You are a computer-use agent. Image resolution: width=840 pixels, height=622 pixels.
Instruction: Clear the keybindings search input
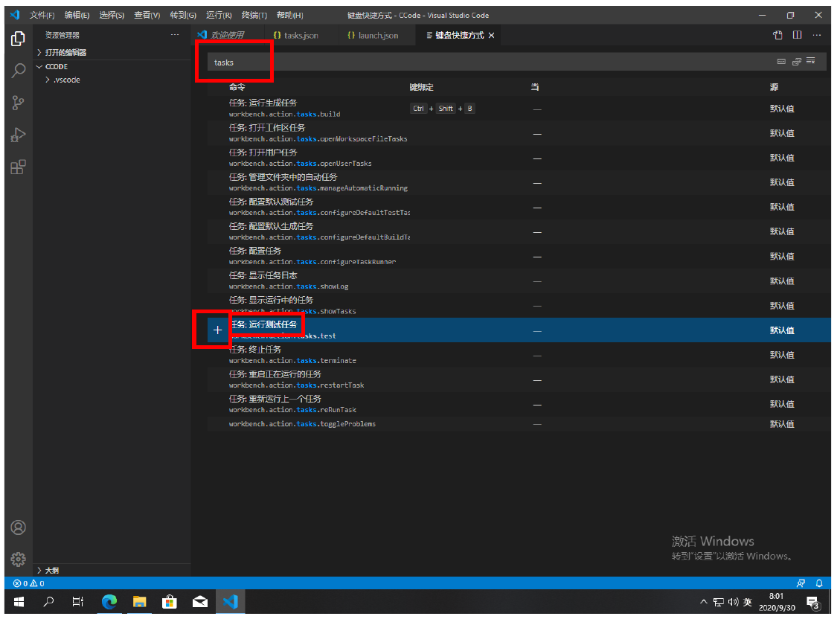pos(811,62)
